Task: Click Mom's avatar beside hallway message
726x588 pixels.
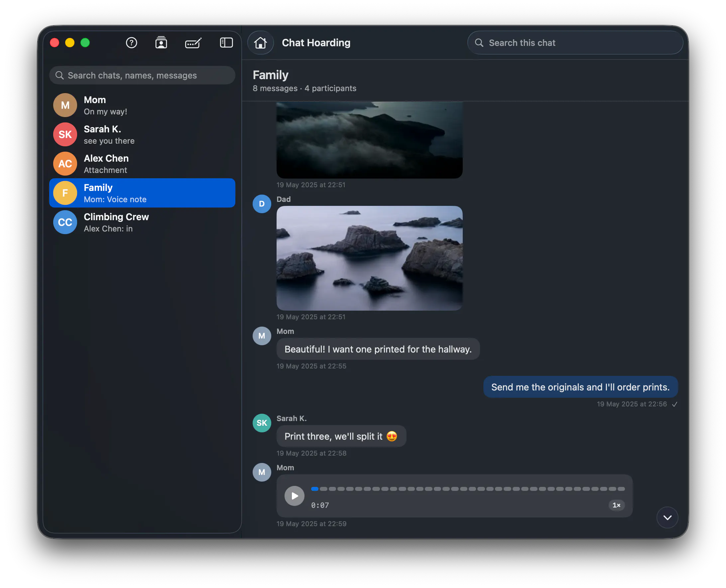Action: tap(262, 336)
